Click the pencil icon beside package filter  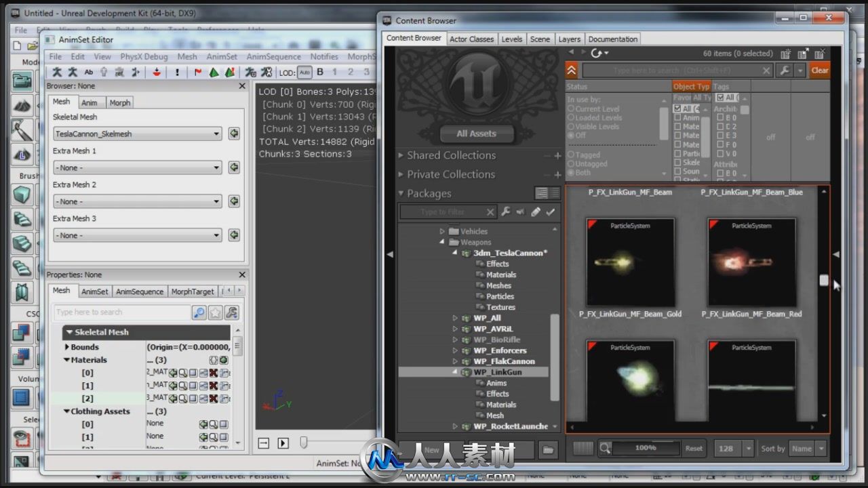tap(536, 212)
